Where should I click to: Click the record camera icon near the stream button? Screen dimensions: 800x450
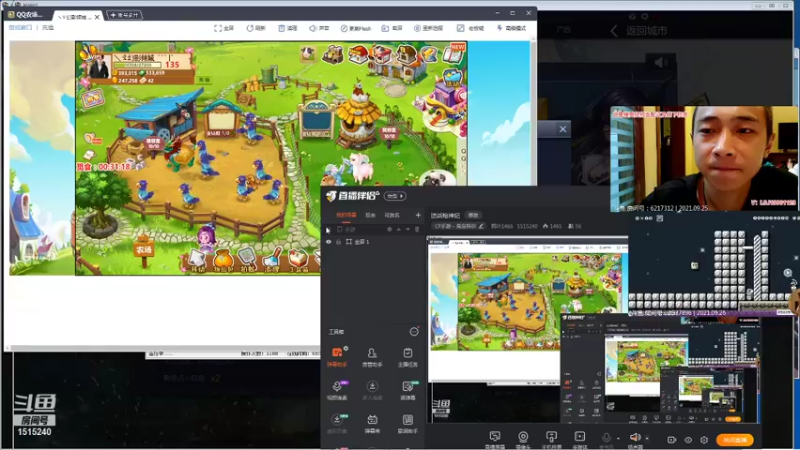[671, 440]
